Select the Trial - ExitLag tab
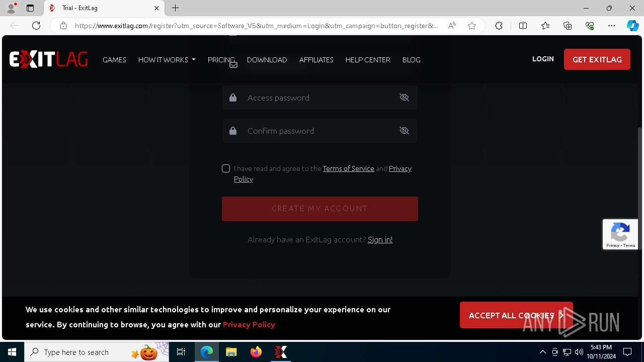 coord(104,8)
